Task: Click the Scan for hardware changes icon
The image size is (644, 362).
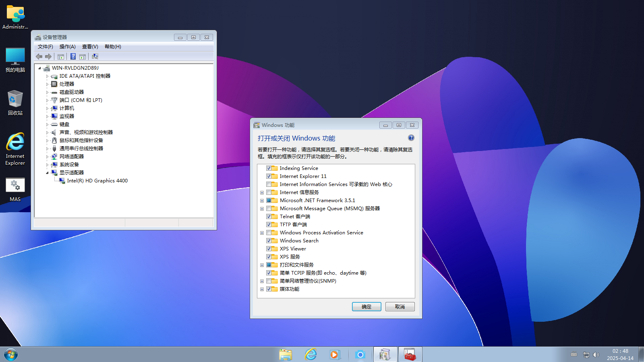Action: coord(95,57)
